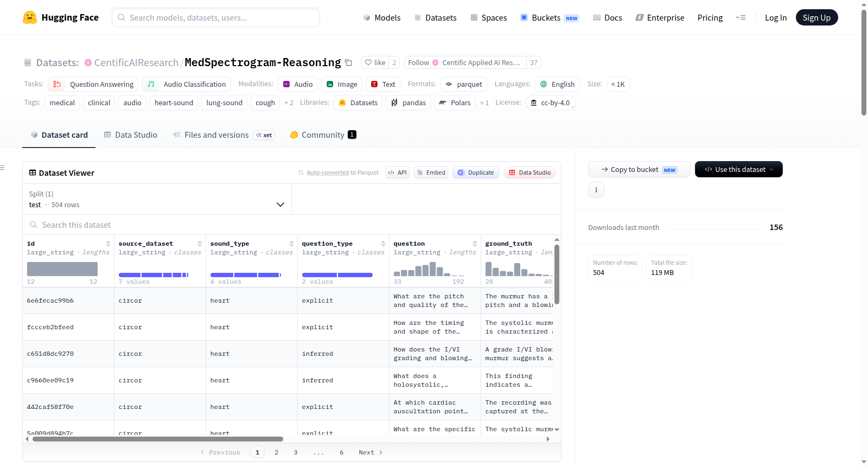868x467 pixels.
Task: Go to the Next page
Action: 371,452
